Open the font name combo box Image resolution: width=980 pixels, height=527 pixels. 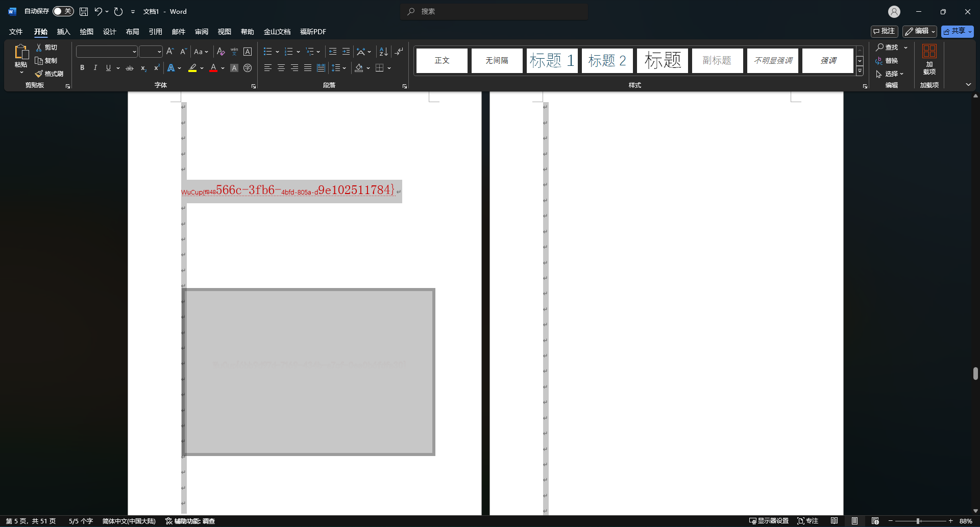[107, 52]
